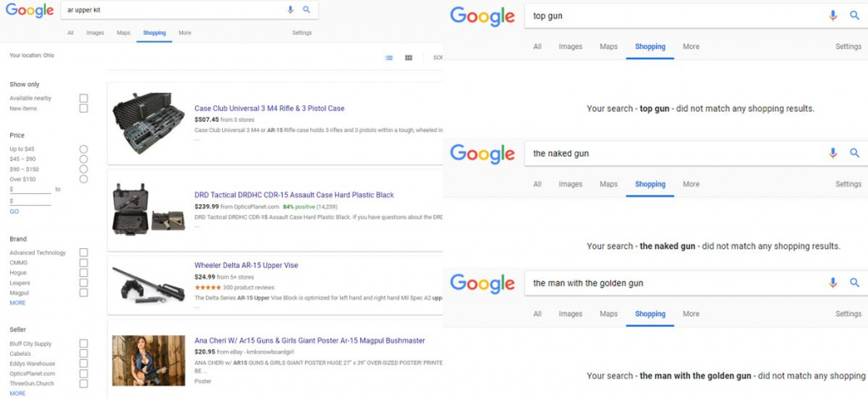Click the minimum price input field

click(x=31, y=190)
